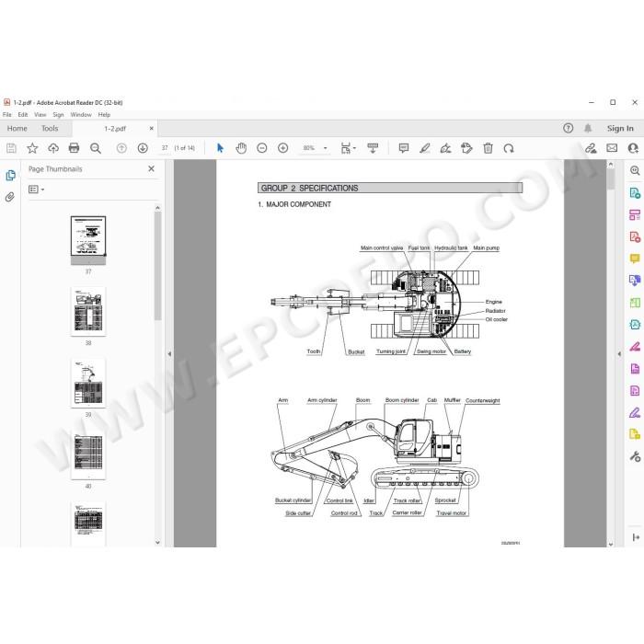Select the highlighter pen tool

[425, 148]
